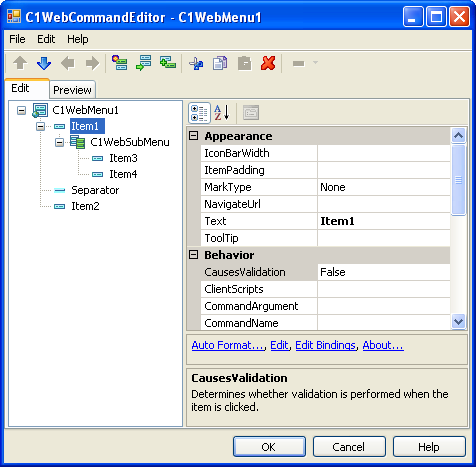
Task: Select Item4 in the tree
Action: tap(123, 174)
